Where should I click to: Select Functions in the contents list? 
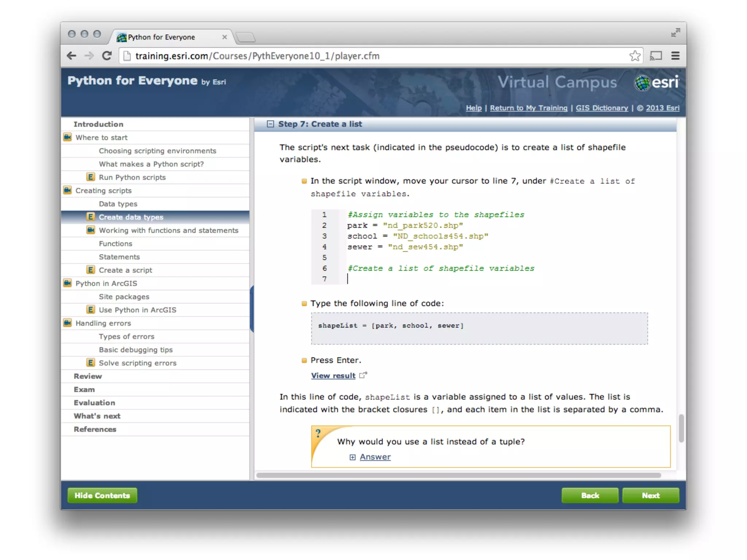pyautogui.click(x=115, y=244)
